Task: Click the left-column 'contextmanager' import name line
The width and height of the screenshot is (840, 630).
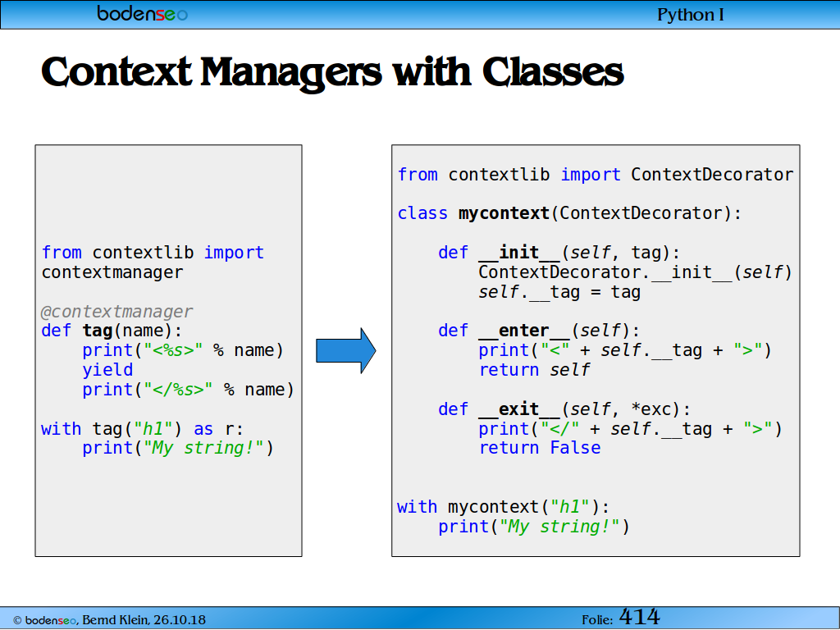Action: [112, 272]
